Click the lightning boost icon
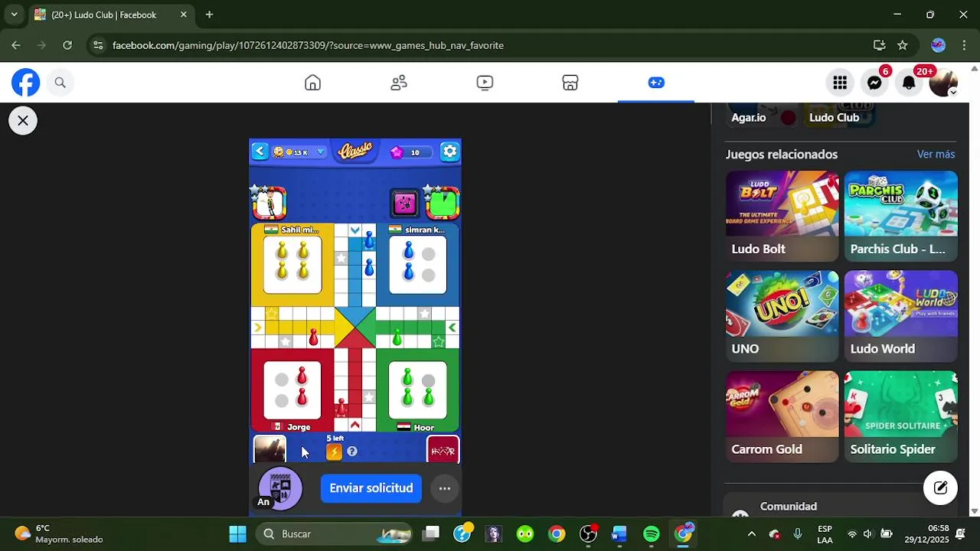Screen dimensions: 980x551 click(x=334, y=452)
